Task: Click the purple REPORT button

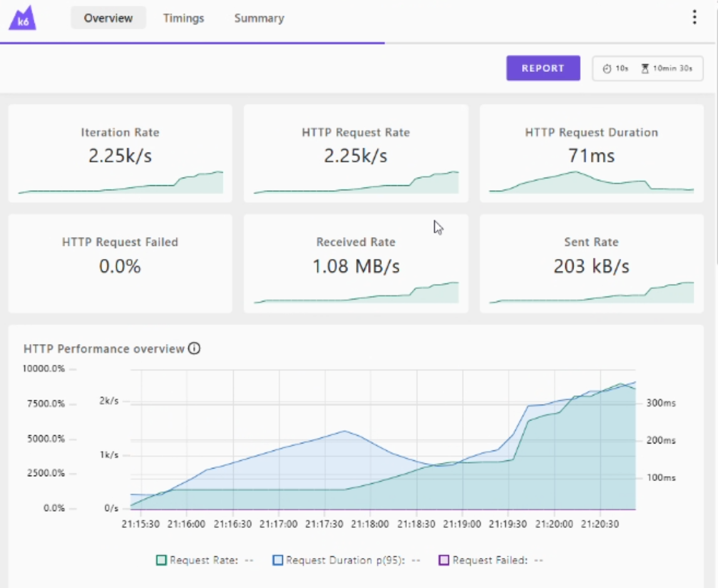Action: (x=543, y=68)
